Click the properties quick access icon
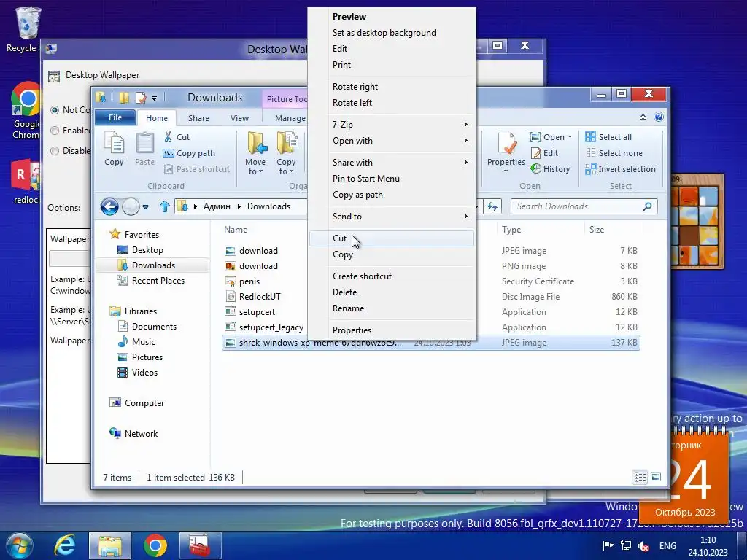The width and height of the screenshot is (747, 560). click(x=141, y=98)
